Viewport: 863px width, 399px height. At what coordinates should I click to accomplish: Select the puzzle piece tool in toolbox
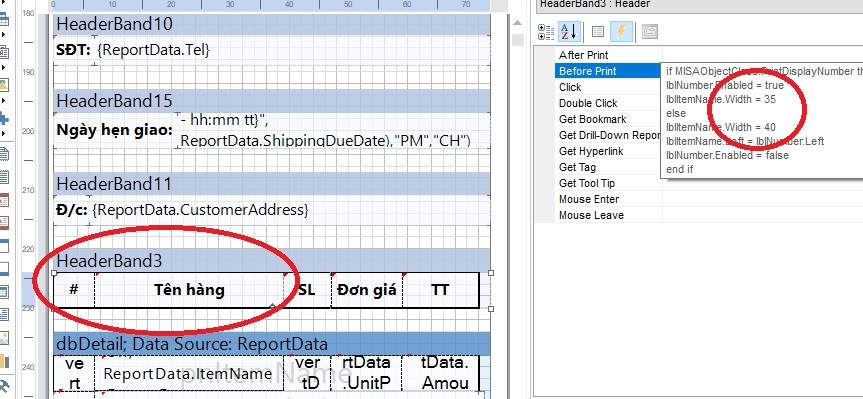click(x=4, y=118)
